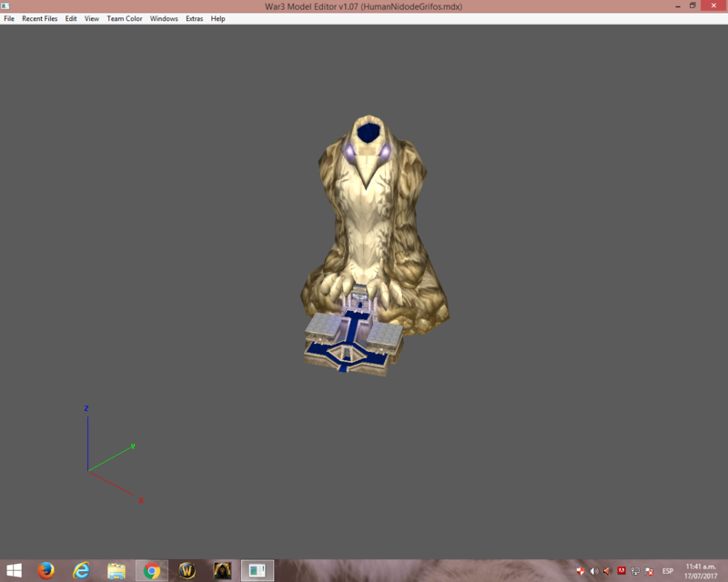This screenshot has width=728, height=582.
Task: Close the War3 Model Editor window
Action: click(x=713, y=5)
